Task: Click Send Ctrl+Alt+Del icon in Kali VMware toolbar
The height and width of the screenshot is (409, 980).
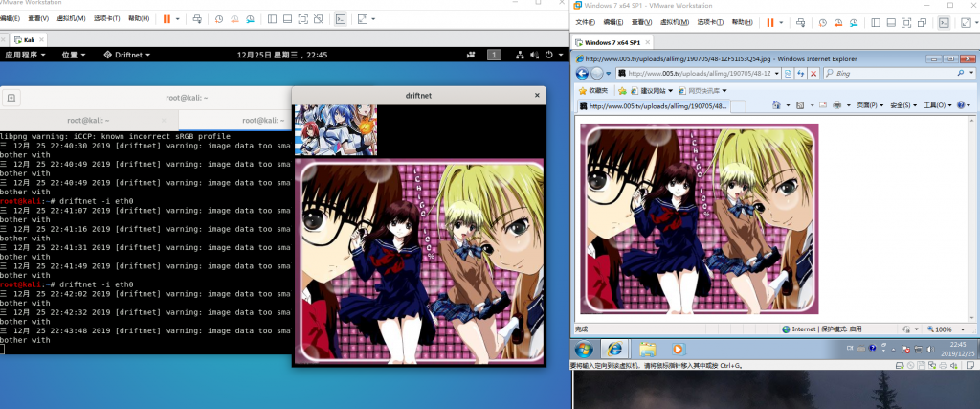Action: [197, 19]
